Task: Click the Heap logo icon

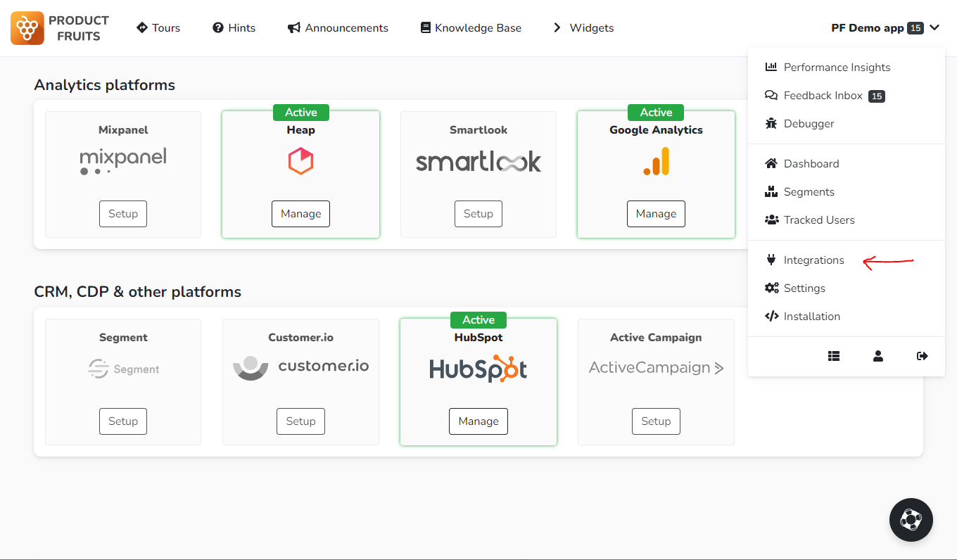Action: pos(300,161)
